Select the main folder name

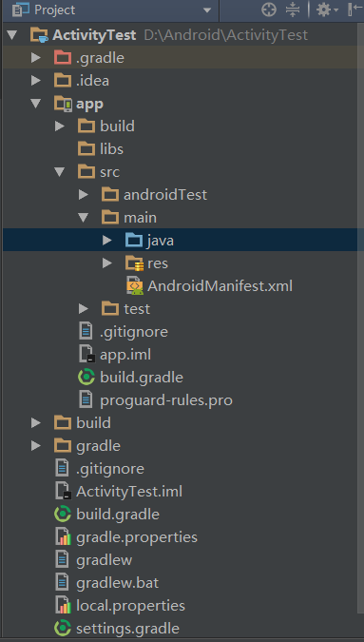[141, 218]
